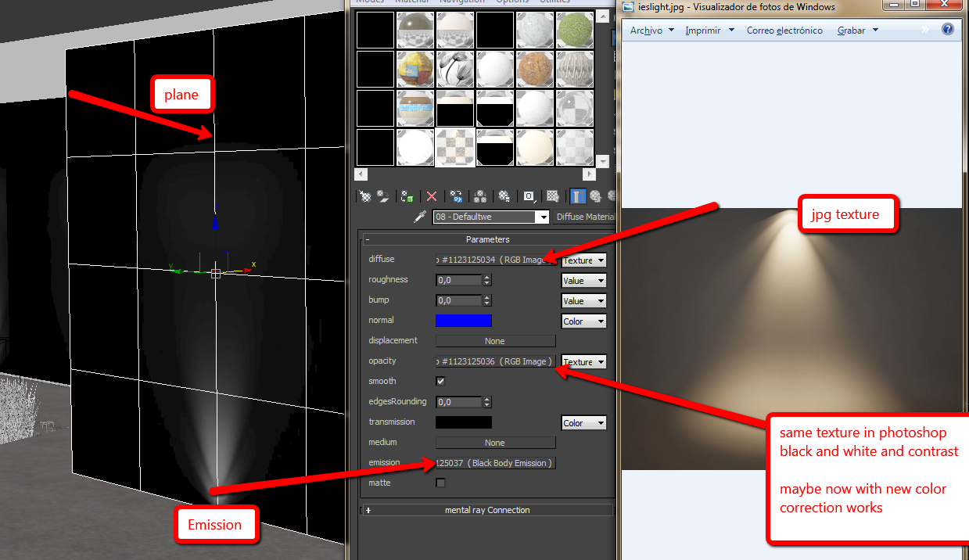
Task: Click the roughness spinner arrows
Action: [x=487, y=279]
